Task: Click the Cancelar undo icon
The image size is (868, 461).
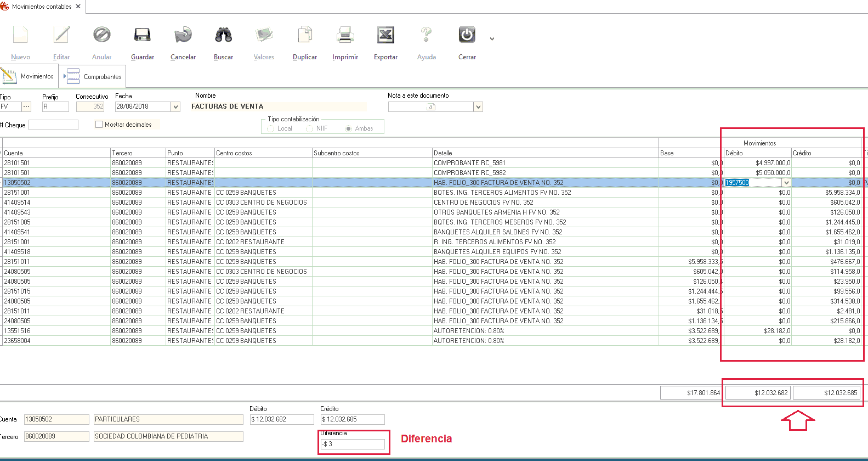Action: coord(183,35)
